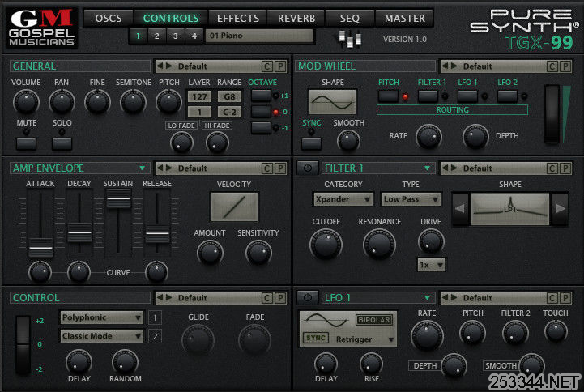Enable the -1 octave switch
This screenshot has height=392, width=584.
(261, 128)
